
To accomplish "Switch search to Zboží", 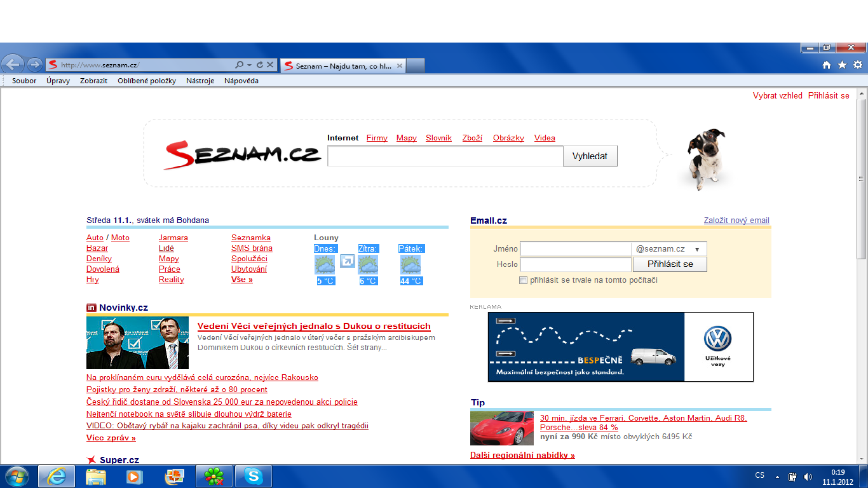I will [x=472, y=138].
